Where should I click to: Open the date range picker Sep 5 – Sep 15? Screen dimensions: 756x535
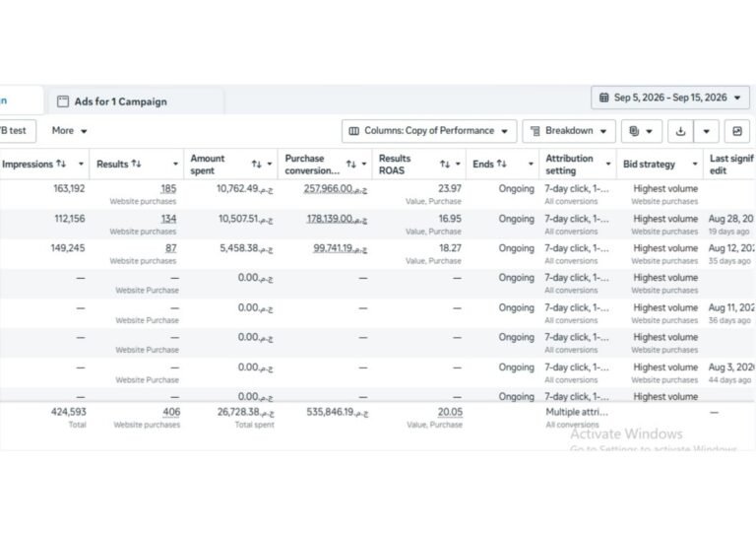coord(669,98)
